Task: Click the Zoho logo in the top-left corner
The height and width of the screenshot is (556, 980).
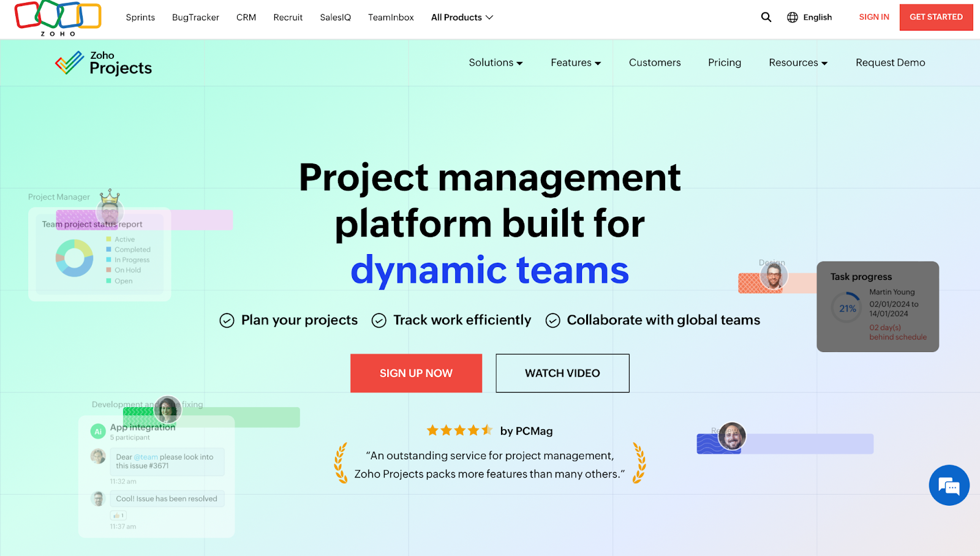Action: [58, 17]
